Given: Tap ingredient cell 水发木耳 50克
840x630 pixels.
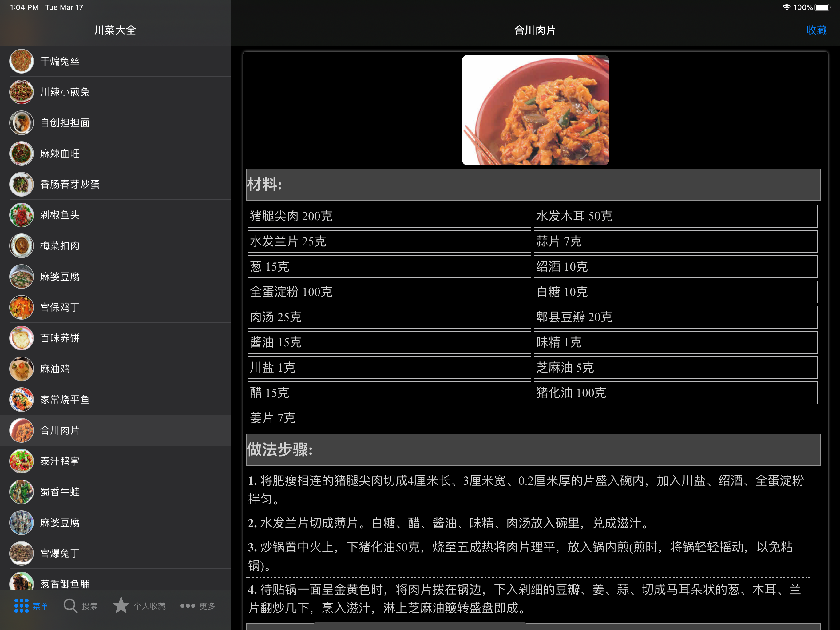Looking at the screenshot, I should pyautogui.click(x=676, y=216).
